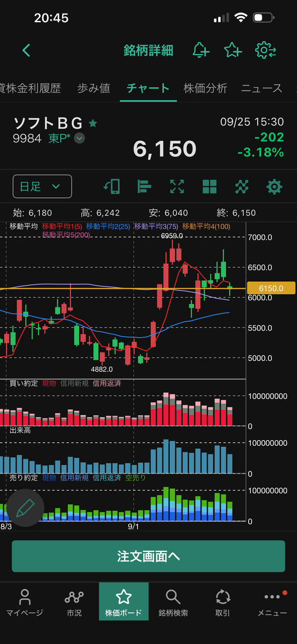
Task: Open the ニュース tab
Action: coord(262,88)
